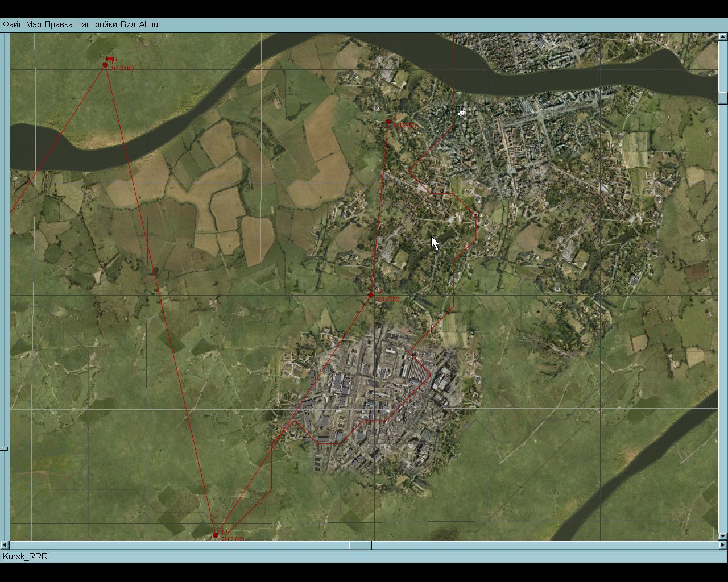Image resolution: width=728 pixels, height=582 pixels.
Task: Open the Файл menu
Action: [x=13, y=24]
